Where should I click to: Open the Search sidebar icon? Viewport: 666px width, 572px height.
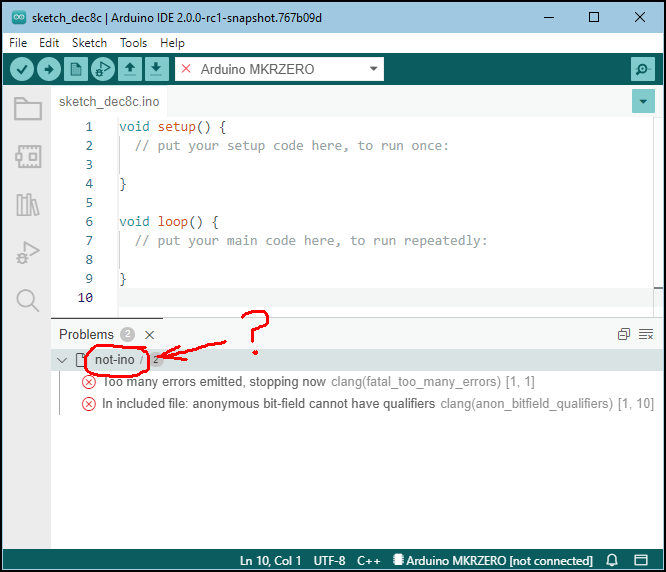tap(28, 300)
